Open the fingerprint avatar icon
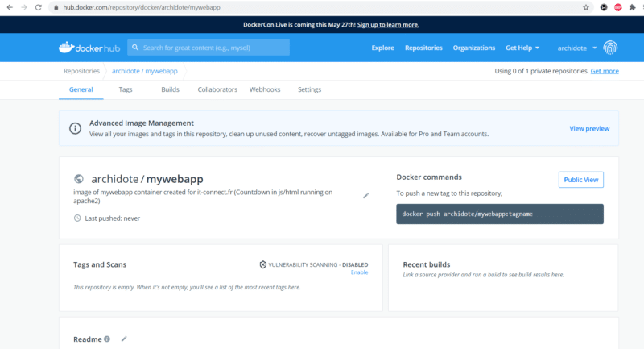This screenshot has height=349, width=644. point(610,48)
